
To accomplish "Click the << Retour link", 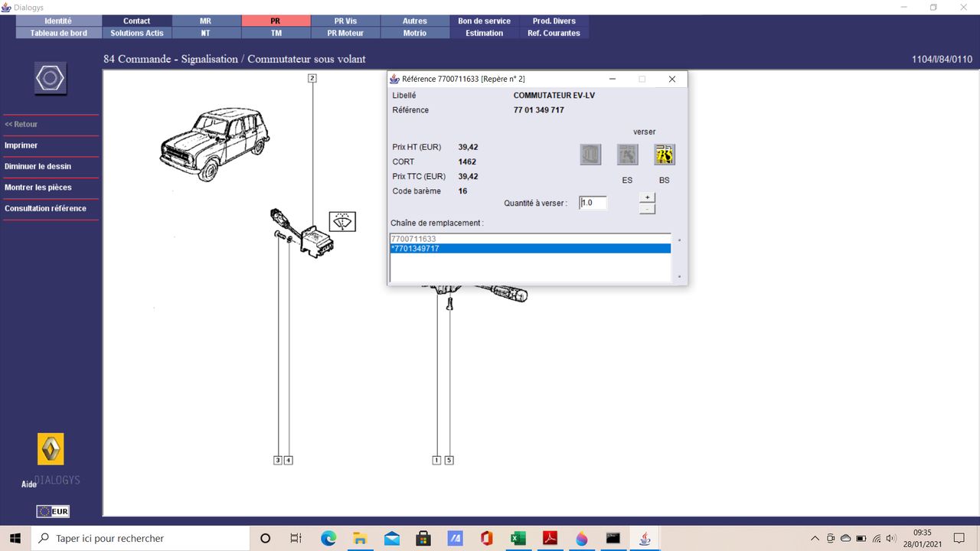I will pos(21,124).
